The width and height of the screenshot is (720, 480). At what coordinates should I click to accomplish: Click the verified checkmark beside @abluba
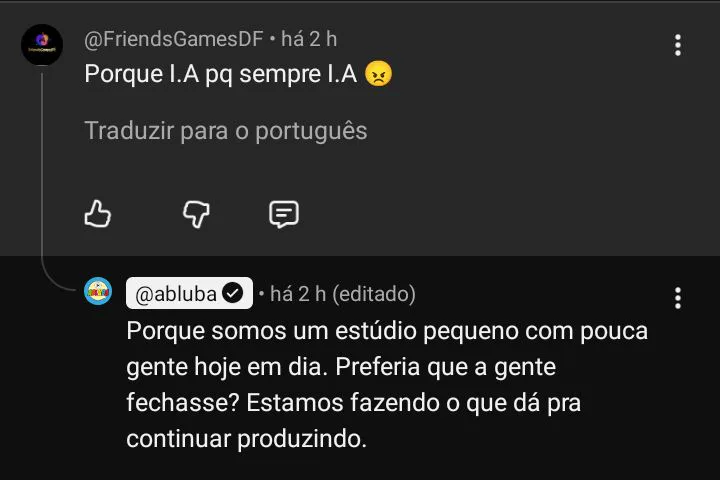[233, 294]
